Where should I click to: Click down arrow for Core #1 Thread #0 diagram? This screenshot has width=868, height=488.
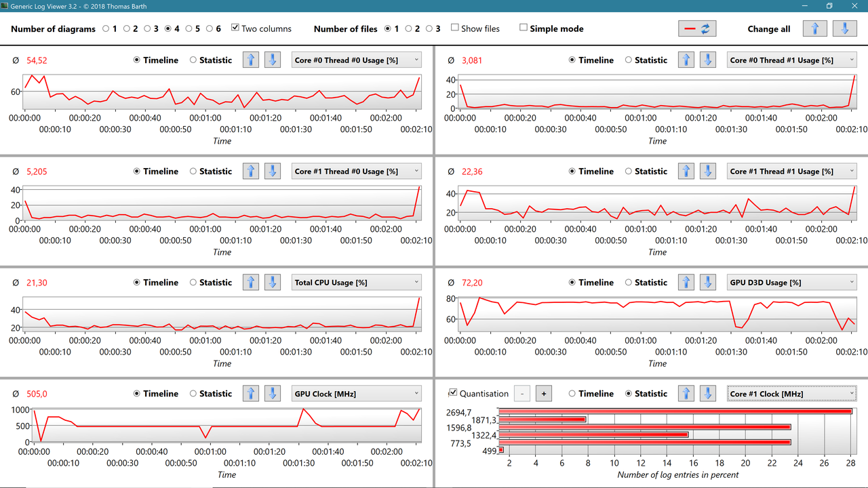(x=273, y=171)
